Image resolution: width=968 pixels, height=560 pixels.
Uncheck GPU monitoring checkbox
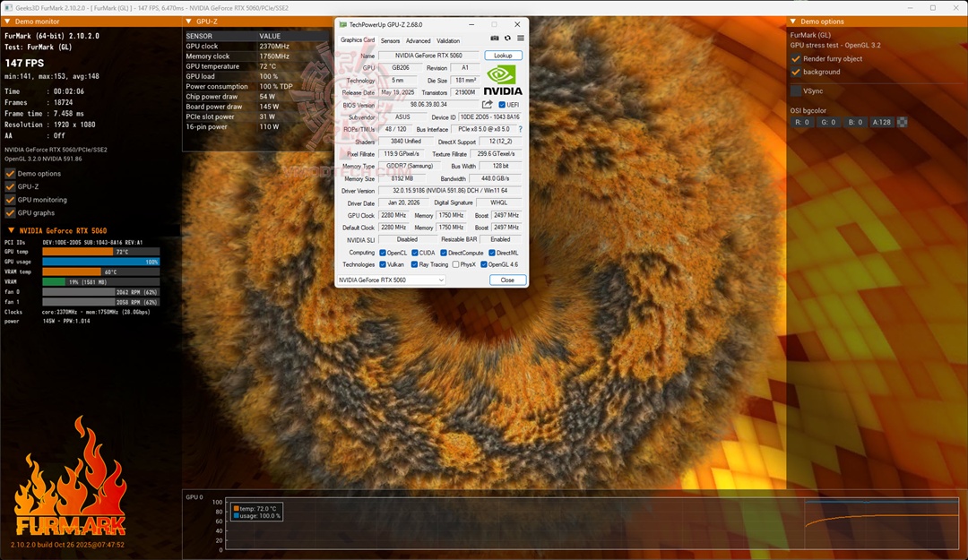click(10, 200)
